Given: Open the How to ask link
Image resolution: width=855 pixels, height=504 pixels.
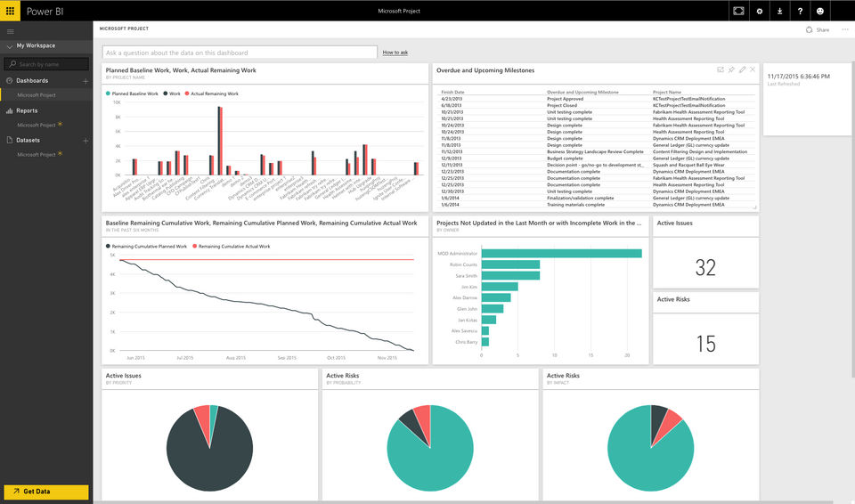Looking at the screenshot, I should (395, 53).
